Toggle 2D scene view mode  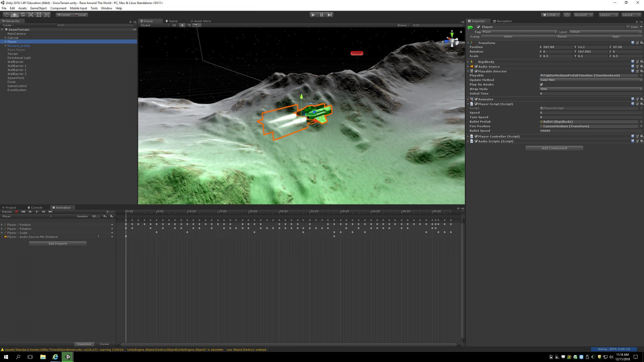[174, 25]
